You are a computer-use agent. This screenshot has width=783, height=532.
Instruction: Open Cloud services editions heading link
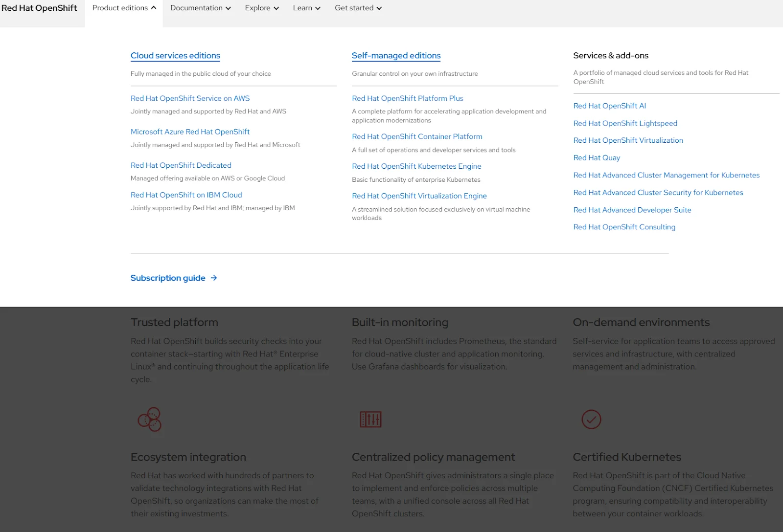click(x=175, y=56)
